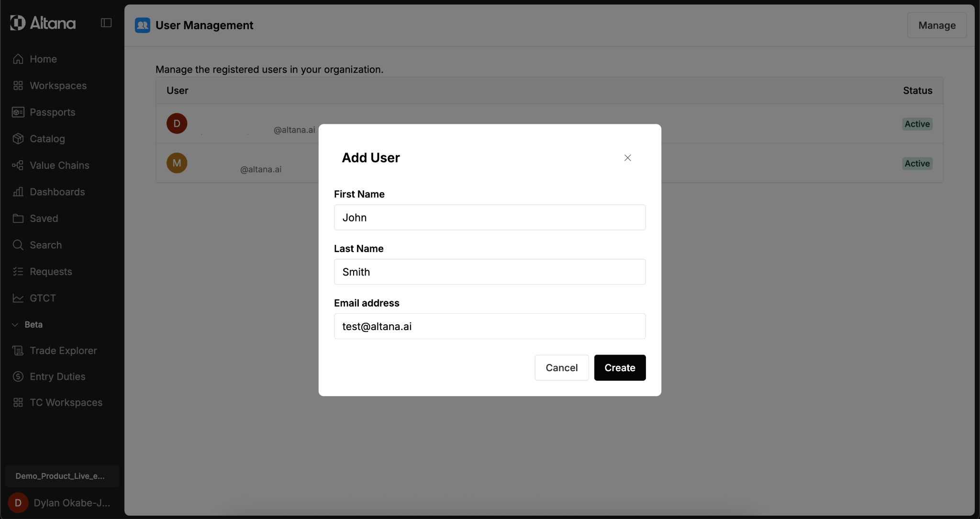Click the User column header
The width and height of the screenshot is (980, 519).
click(177, 90)
